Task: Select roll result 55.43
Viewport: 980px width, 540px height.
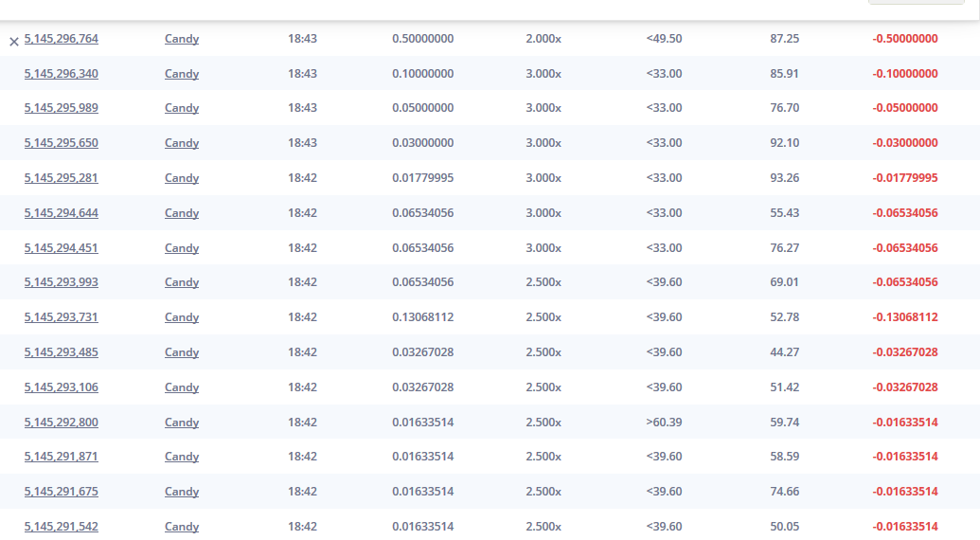Action: tap(784, 213)
